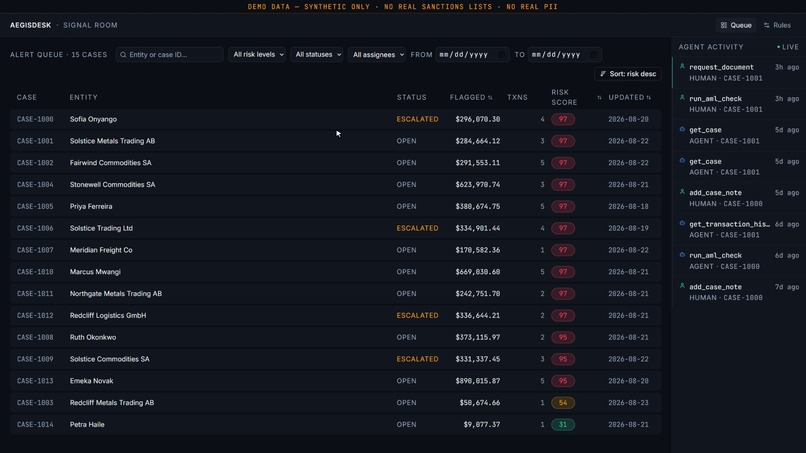Viewport: 806px width, 453px height.
Task: Select the Priya Ferreira entity
Action: [x=91, y=207]
